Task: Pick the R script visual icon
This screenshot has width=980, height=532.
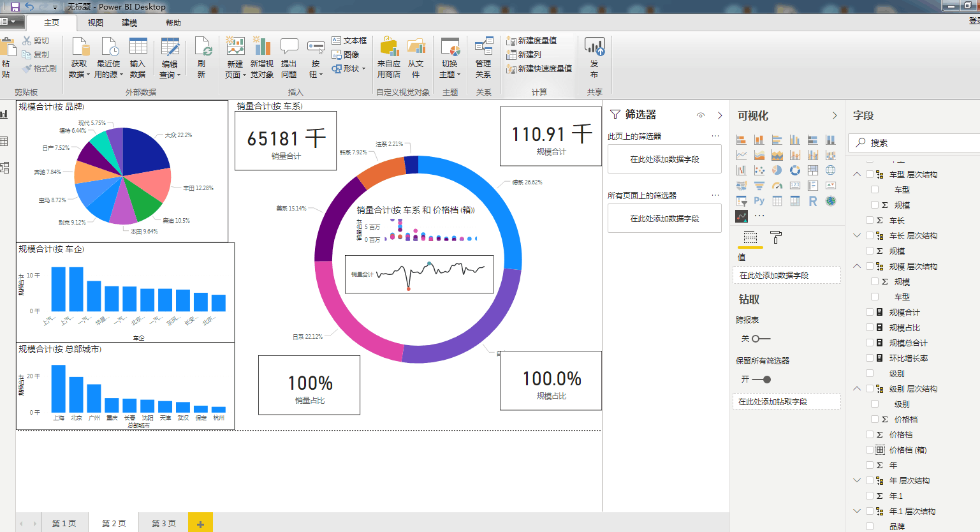Action: [x=812, y=201]
